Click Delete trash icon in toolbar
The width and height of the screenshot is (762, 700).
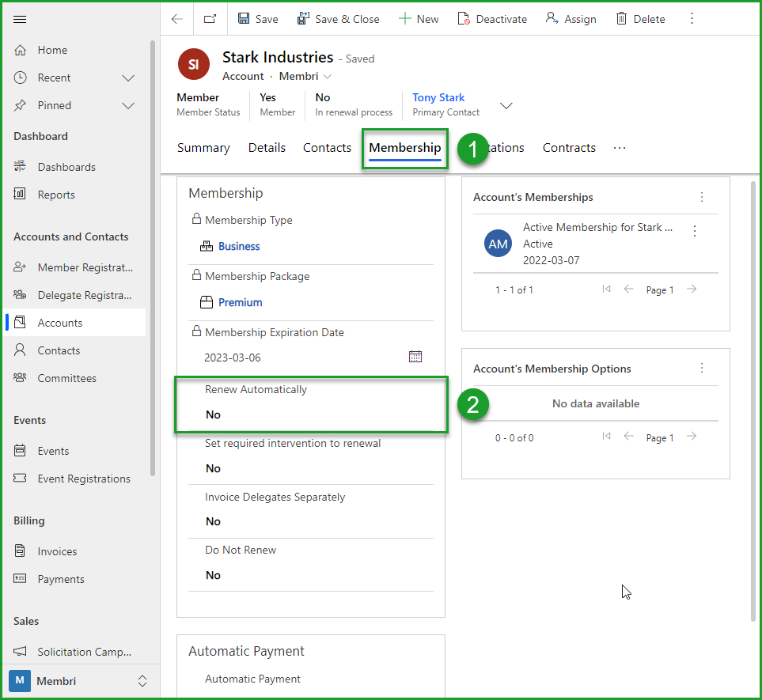coord(622,19)
